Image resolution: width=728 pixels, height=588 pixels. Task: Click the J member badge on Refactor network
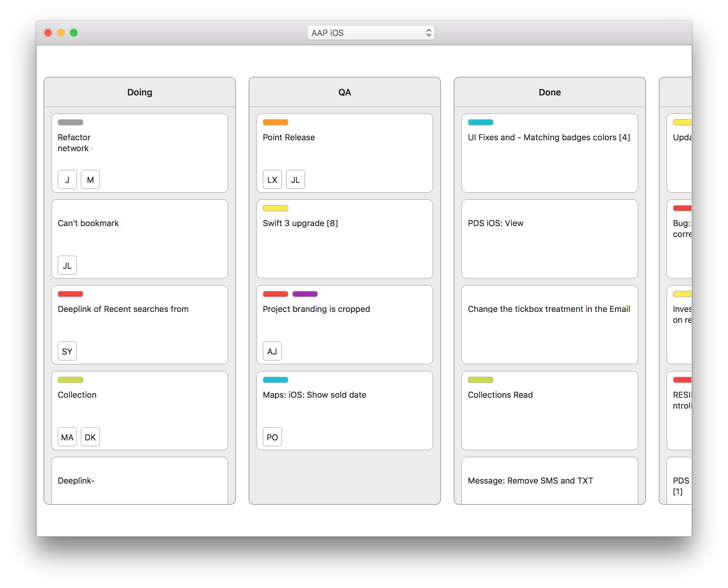(x=67, y=180)
